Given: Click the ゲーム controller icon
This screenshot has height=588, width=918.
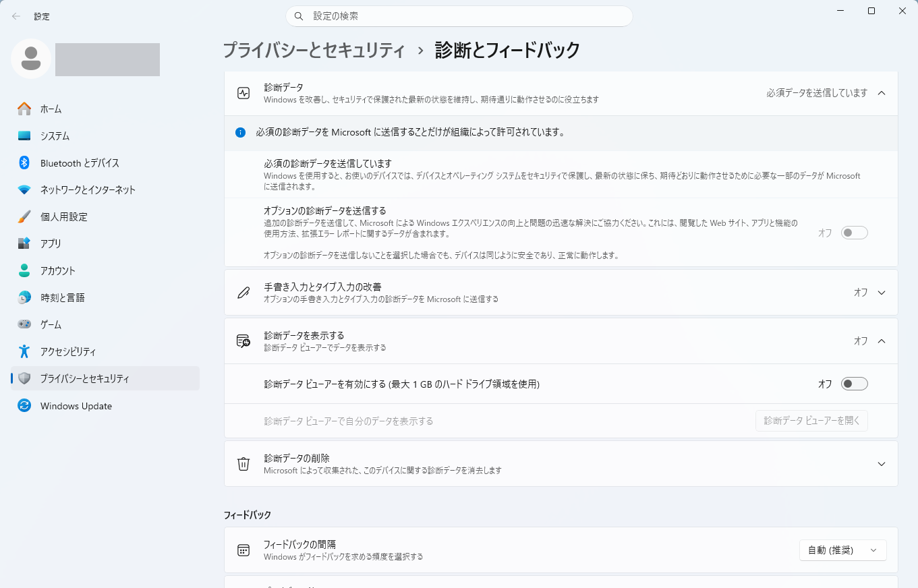Looking at the screenshot, I should coord(24,324).
